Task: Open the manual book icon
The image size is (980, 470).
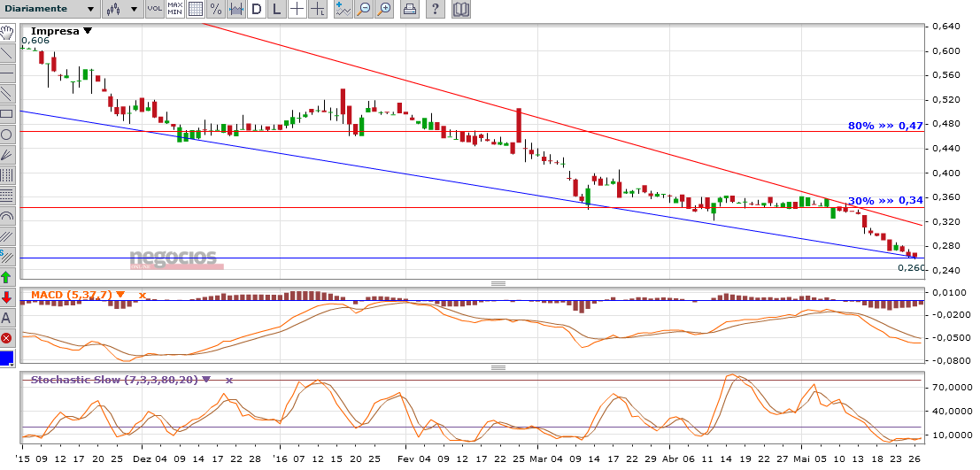Action: point(461,9)
